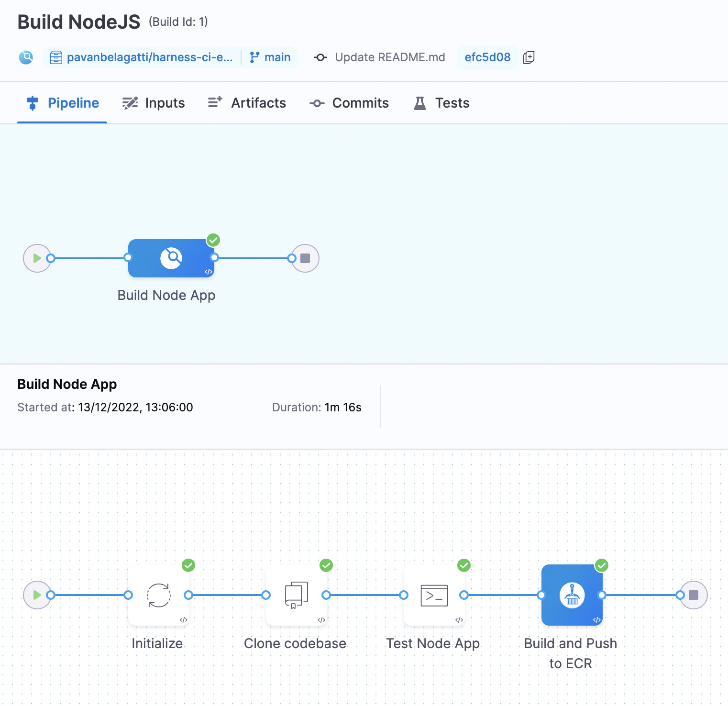Click code icon on Test Node App step
The width and height of the screenshot is (728, 706).
[x=459, y=620]
